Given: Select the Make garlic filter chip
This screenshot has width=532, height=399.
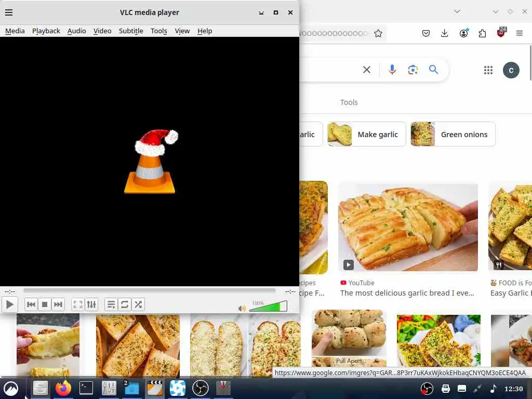Looking at the screenshot, I should pos(366,135).
